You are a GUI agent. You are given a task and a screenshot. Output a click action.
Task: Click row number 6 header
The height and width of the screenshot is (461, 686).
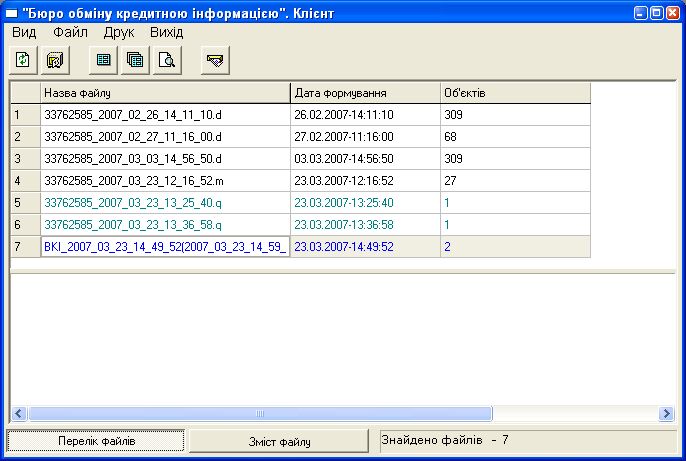25,225
